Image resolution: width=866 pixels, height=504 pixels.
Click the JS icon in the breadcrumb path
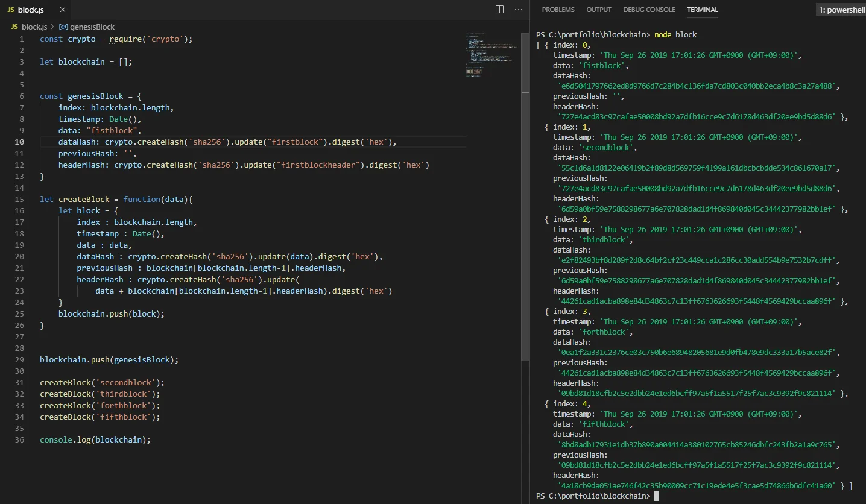tap(14, 27)
